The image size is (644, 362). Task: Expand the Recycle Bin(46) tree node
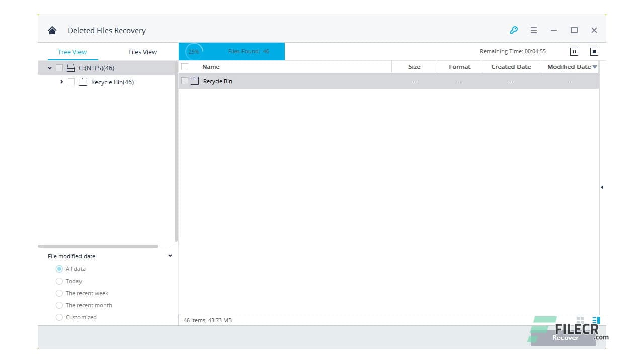pyautogui.click(x=61, y=82)
